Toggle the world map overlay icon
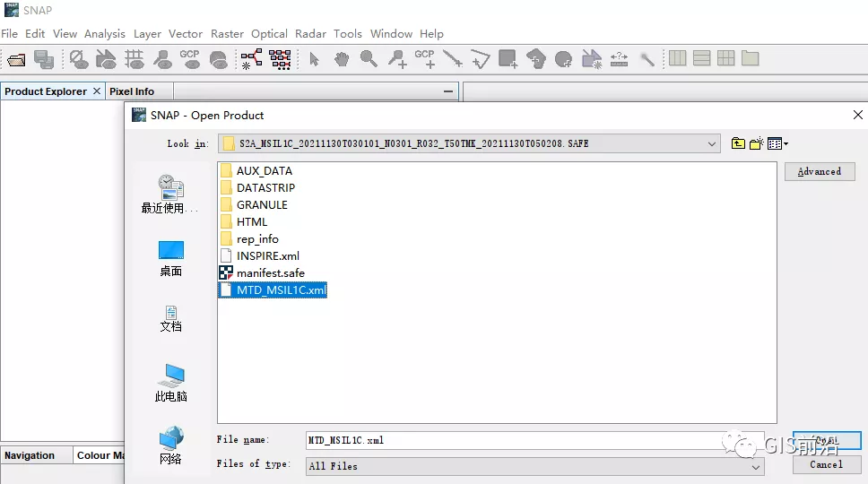Screen dimensions: 868x484 (x=219, y=59)
